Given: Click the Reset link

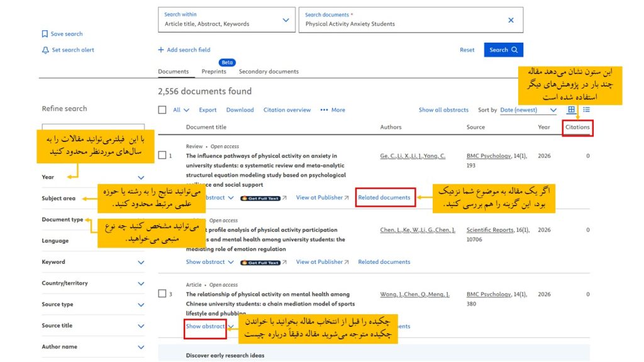Looking at the screenshot, I should pyautogui.click(x=467, y=50).
